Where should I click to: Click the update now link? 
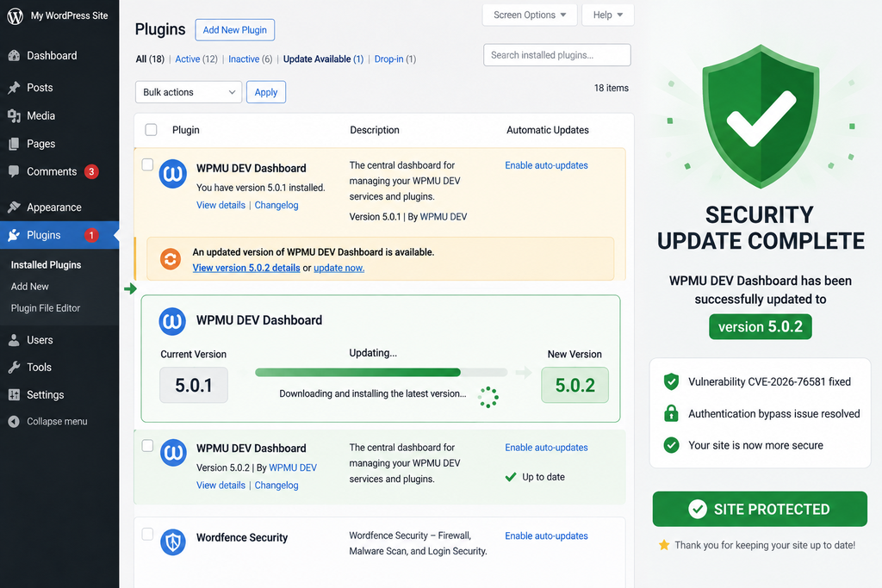click(x=339, y=268)
